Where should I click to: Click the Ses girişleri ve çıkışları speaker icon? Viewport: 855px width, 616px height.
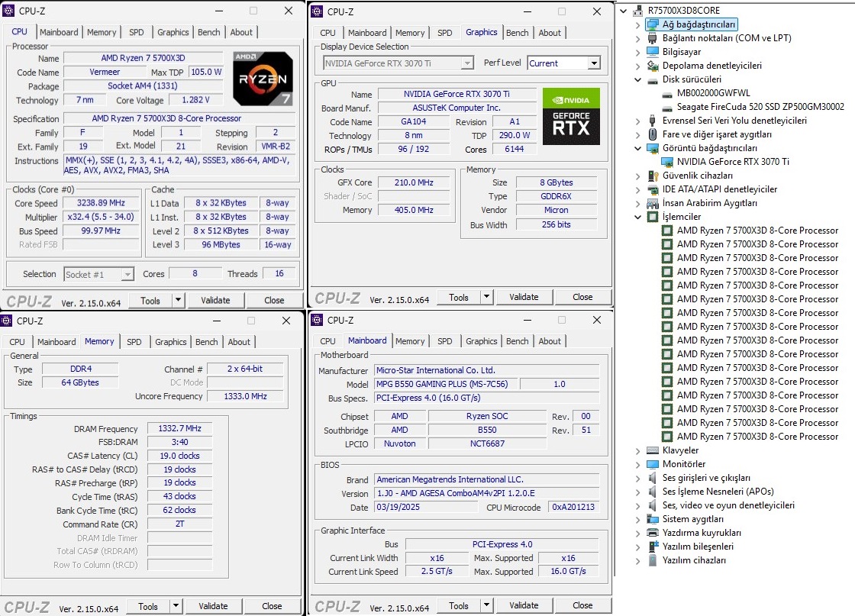(652, 478)
